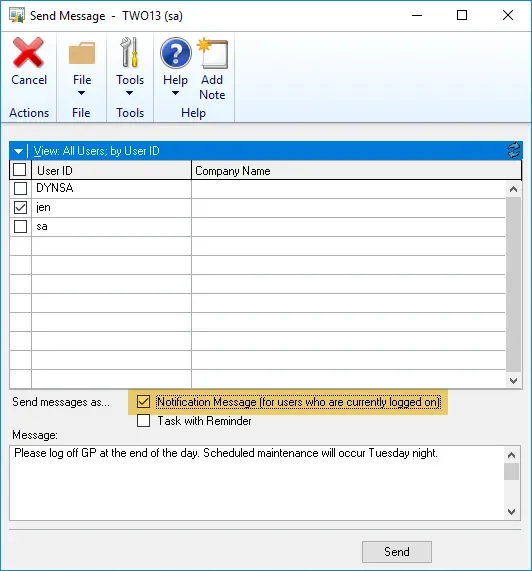Open the View: All Users; by User ID link
The width and height of the screenshot is (532, 571).
[96, 151]
